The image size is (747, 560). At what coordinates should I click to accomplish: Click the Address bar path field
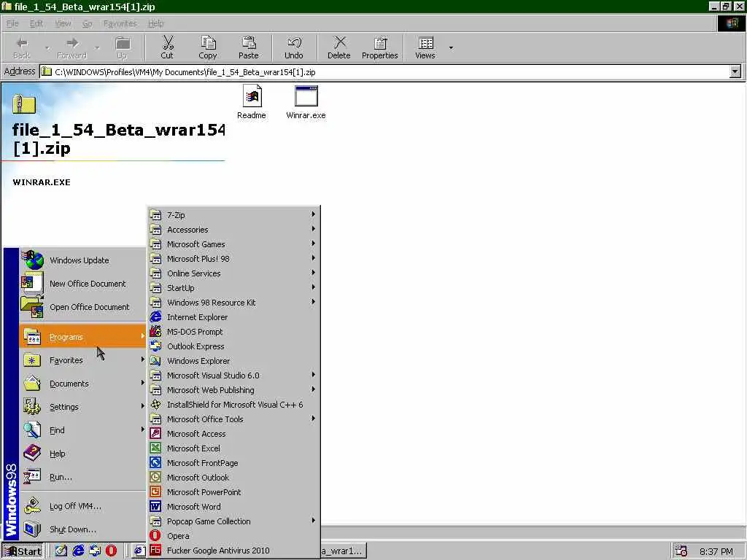[x=384, y=72]
